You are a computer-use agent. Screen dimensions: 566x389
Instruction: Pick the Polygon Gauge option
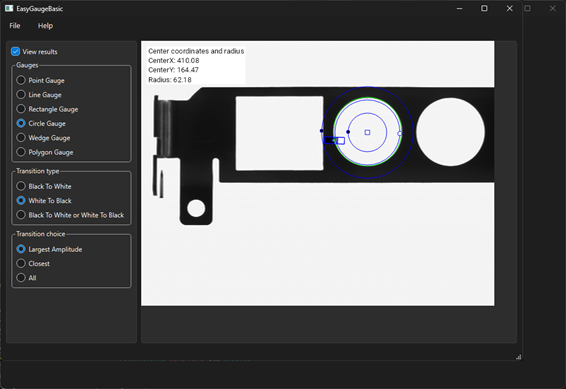[x=21, y=152]
